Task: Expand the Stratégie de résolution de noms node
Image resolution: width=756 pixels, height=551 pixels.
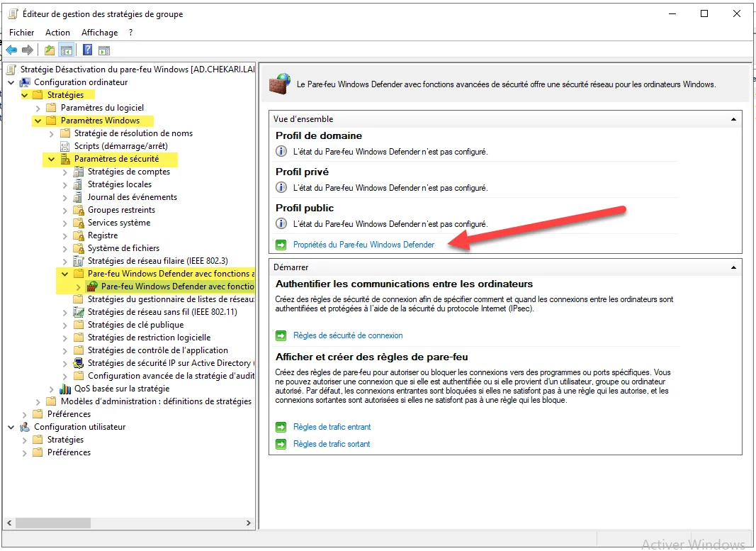Action: 51,133
